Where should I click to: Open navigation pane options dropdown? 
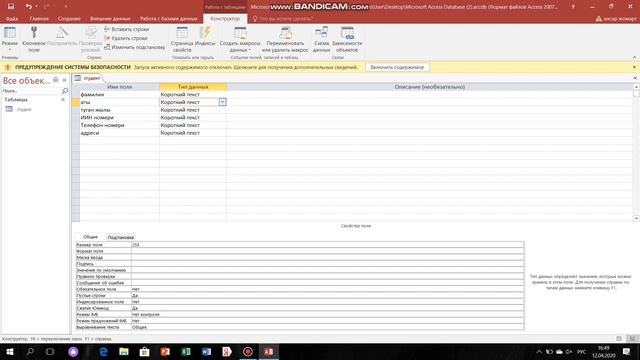pyautogui.click(x=56, y=80)
